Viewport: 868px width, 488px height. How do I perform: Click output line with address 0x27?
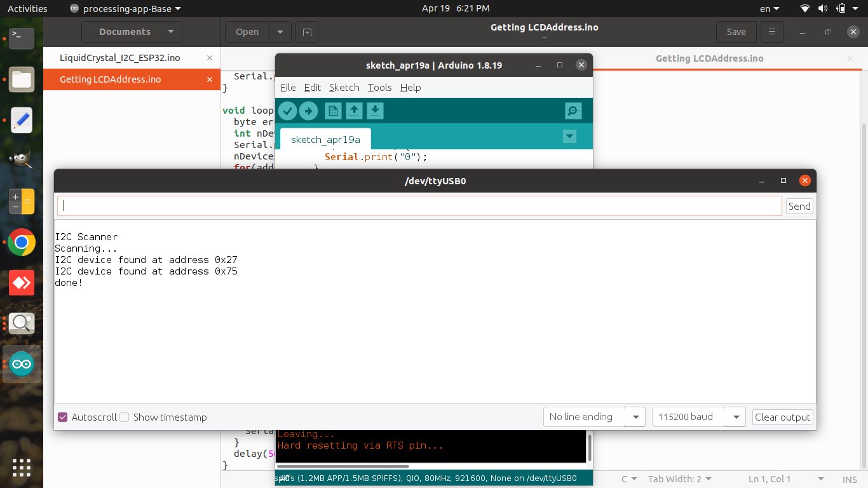pos(146,260)
